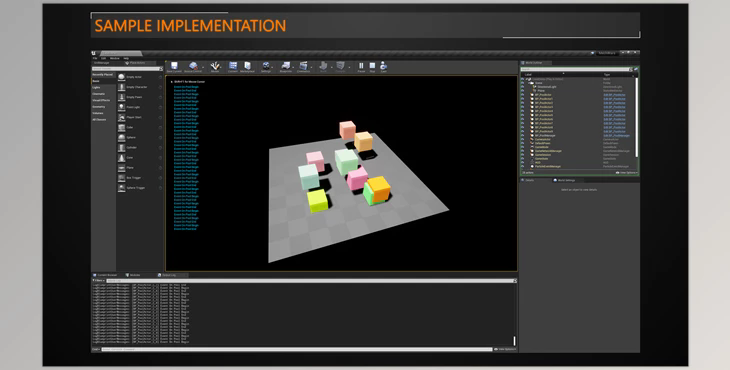730x370 pixels.
Task: Open World Outliner View Options
Action: click(x=626, y=173)
